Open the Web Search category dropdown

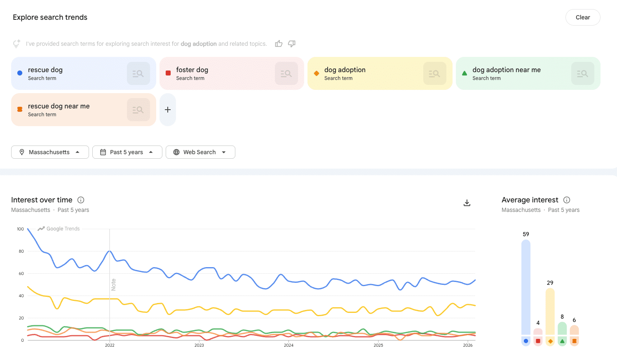(x=200, y=152)
